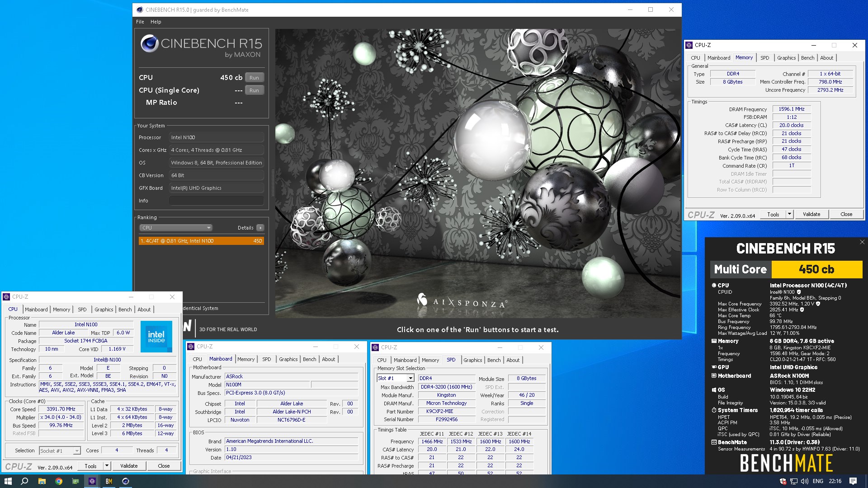Viewport: 868px width, 488px height.
Task: Click the CPU chip icon in BenchMate panel
Action: tap(714, 285)
